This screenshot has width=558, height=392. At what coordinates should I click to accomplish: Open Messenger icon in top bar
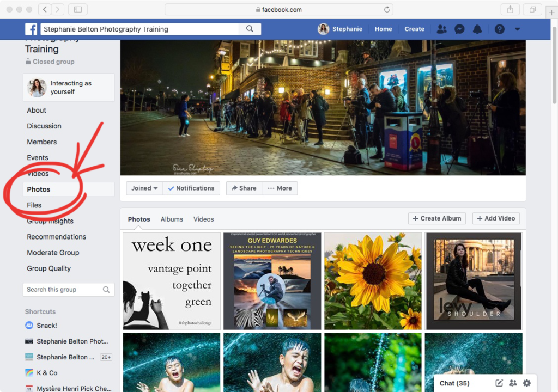tap(459, 29)
